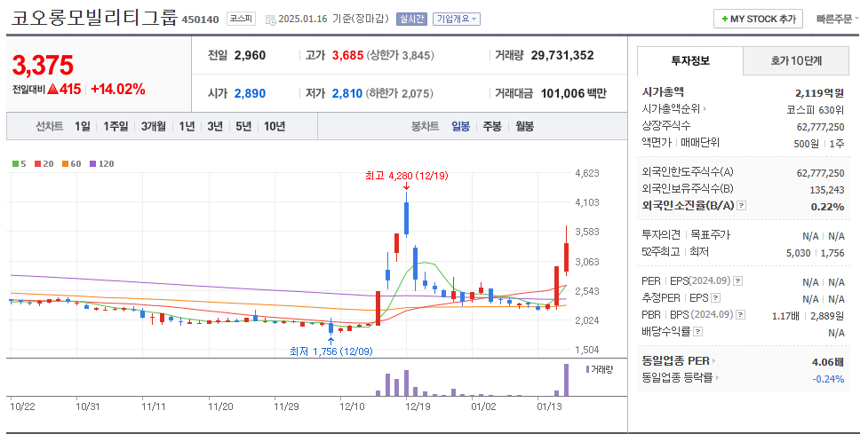This screenshot has height=434, width=868.
Task: Click the calendar icon before 2025.01.16
Action: (x=270, y=20)
